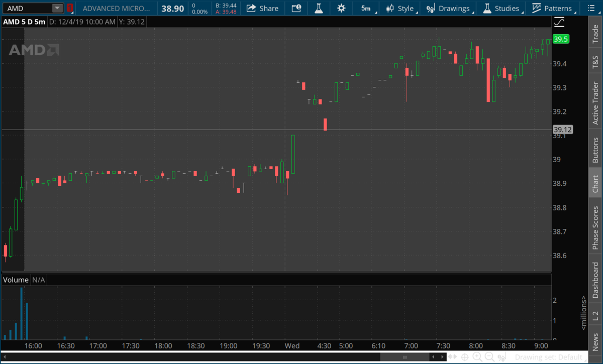Open the Drawings dropdown menu
The image size is (603, 364).
pos(448,8)
